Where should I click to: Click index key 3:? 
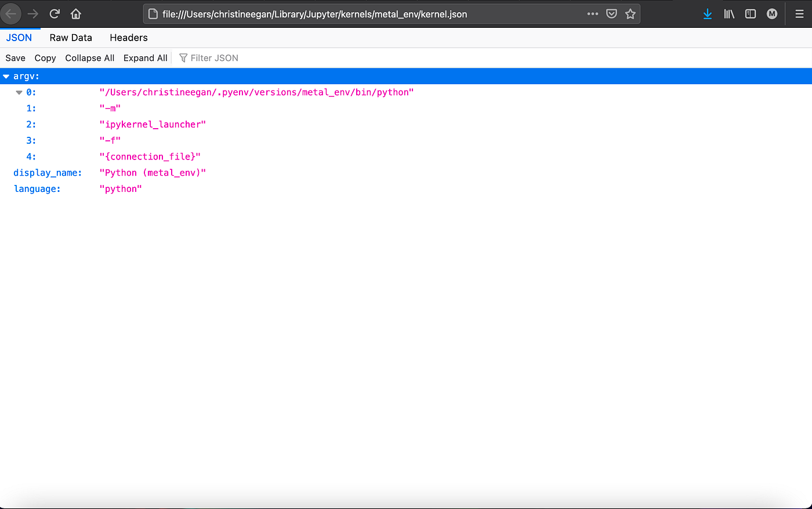click(31, 140)
